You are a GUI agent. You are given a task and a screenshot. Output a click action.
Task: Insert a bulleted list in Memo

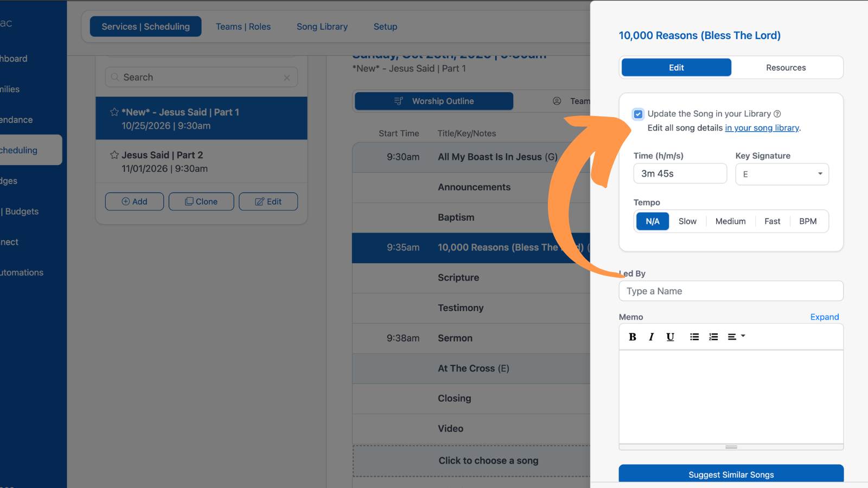click(694, 337)
